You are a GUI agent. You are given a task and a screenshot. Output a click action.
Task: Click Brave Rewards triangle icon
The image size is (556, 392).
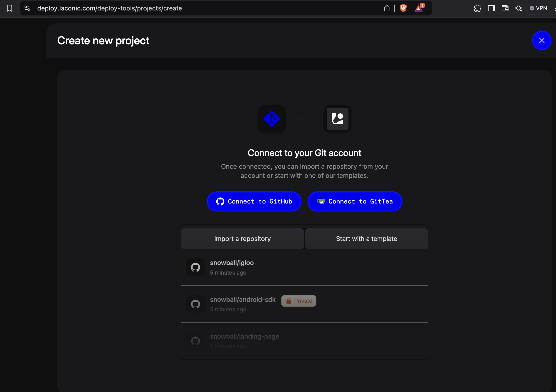(x=419, y=8)
